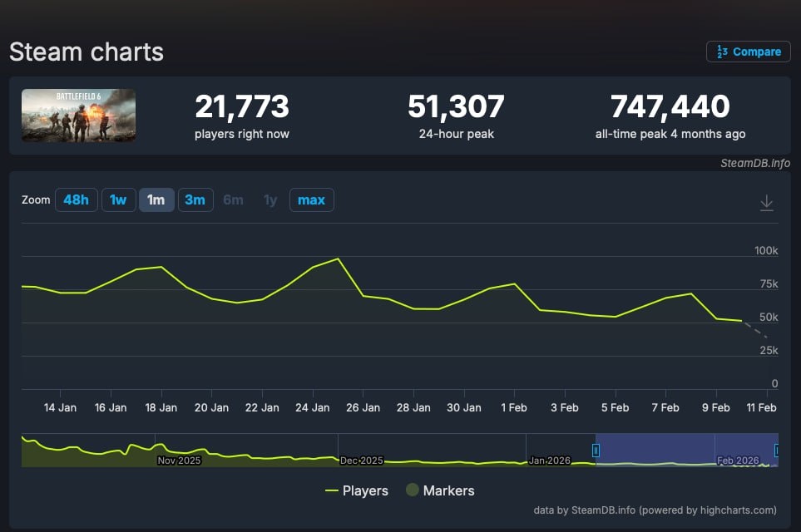
Task: Click the compare numbers icon
Action: point(722,52)
